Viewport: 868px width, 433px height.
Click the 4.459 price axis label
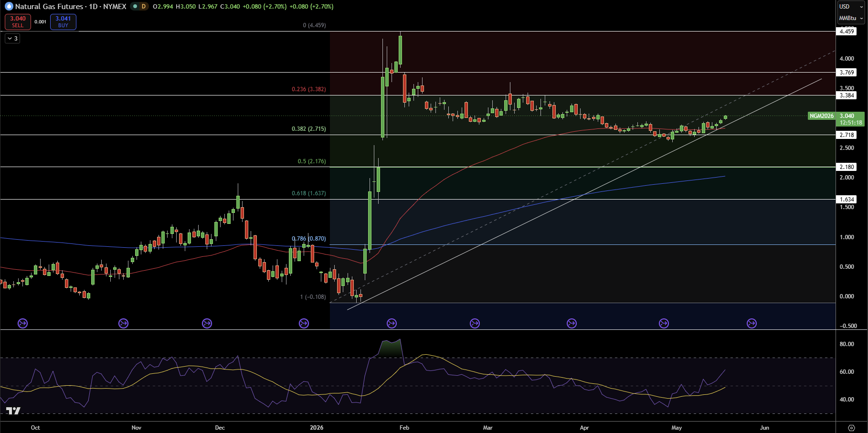[847, 32]
